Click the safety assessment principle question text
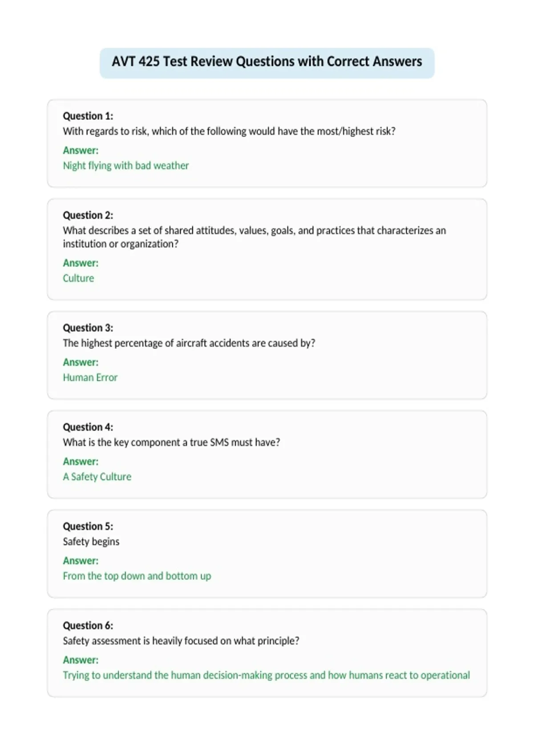Screen dimensions: 534x756 coord(181,641)
